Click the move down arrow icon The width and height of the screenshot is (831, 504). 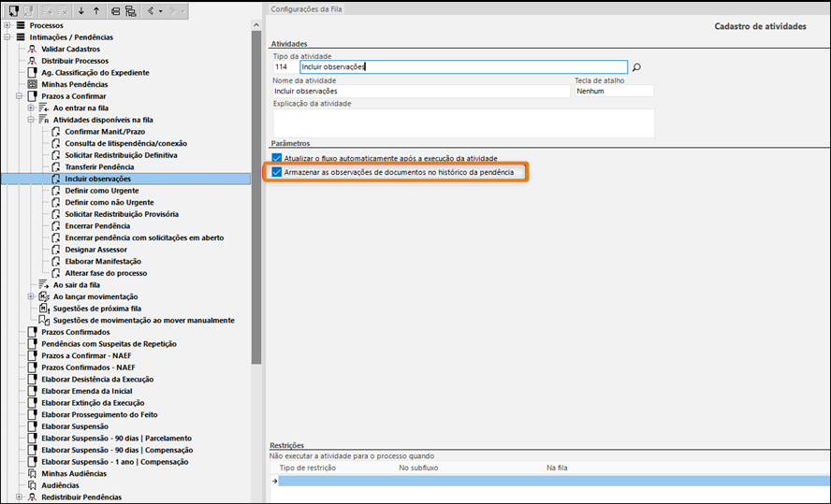pos(81,11)
